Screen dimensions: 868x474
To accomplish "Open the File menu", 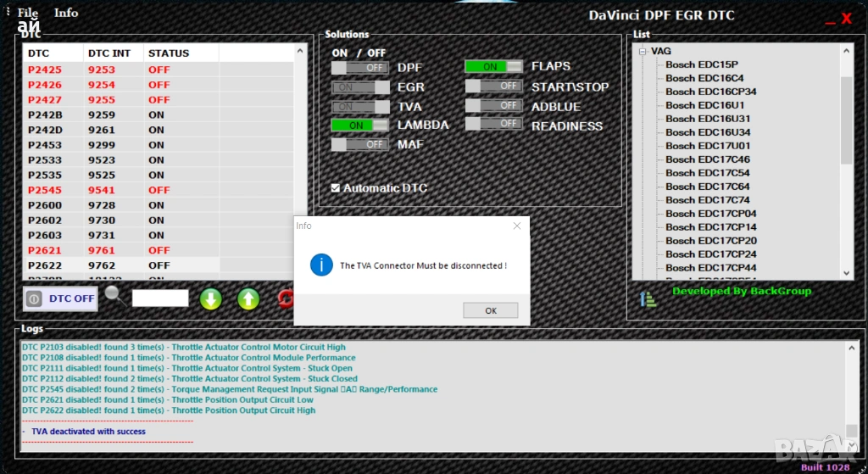I will click(x=28, y=13).
